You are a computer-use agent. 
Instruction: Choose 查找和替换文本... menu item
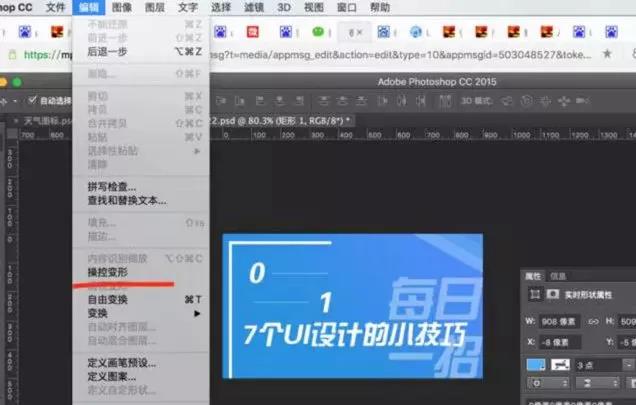(x=127, y=200)
